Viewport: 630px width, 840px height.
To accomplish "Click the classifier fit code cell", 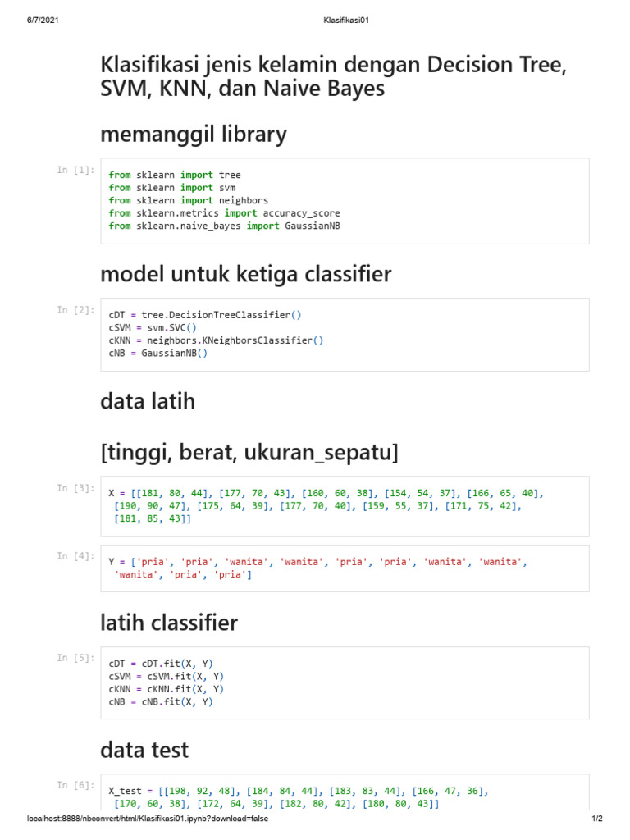I will click(345, 682).
